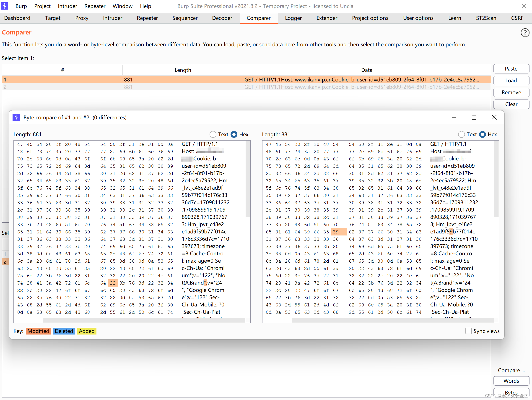
Task: Switch to the Project options tab
Action: [x=370, y=18]
